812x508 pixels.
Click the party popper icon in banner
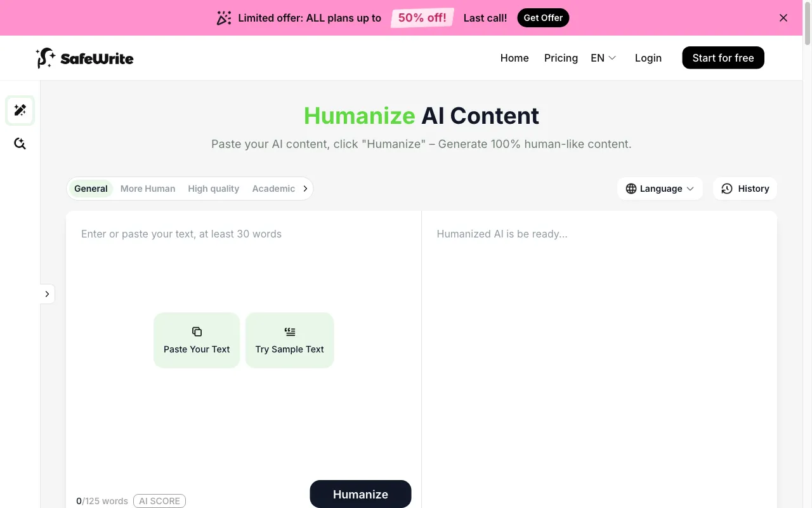224,18
